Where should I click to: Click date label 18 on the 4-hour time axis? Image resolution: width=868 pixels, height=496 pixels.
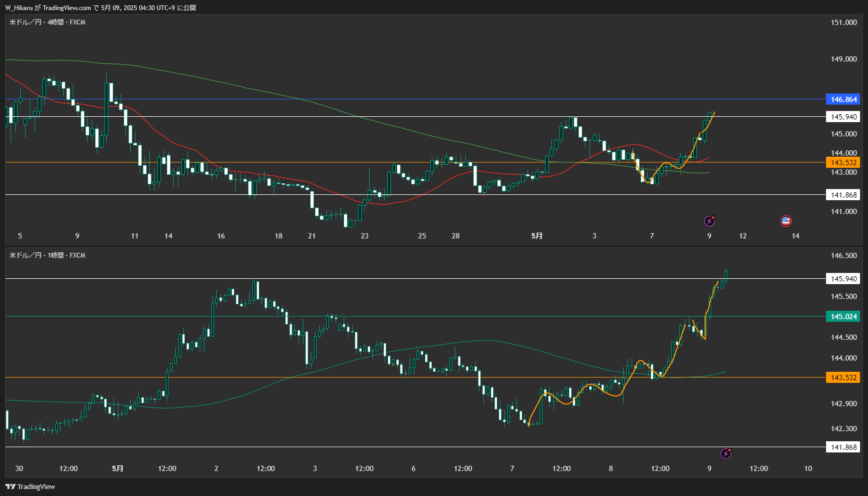278,236
